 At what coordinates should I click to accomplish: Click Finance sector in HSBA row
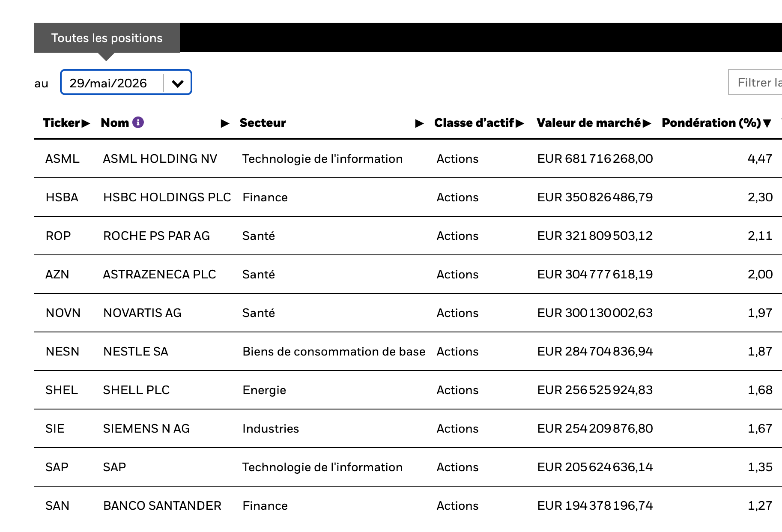pyautogui.click(x=265, y=197)
